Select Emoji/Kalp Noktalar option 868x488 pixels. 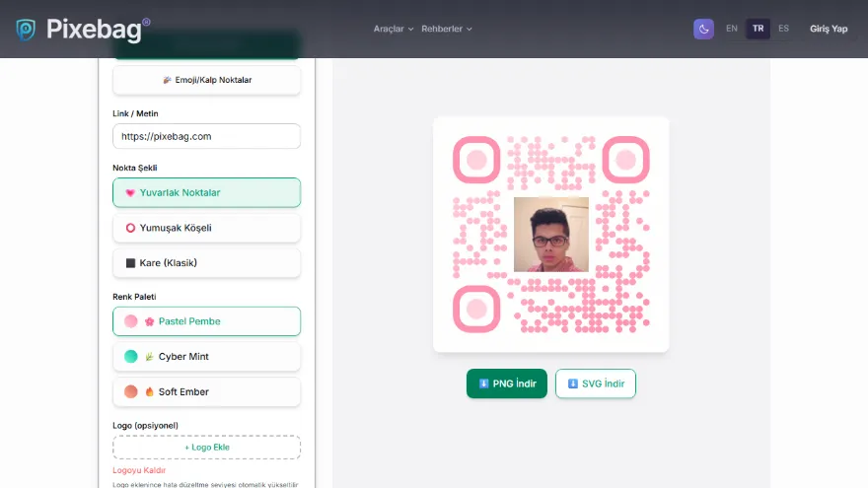coord(206,80)
